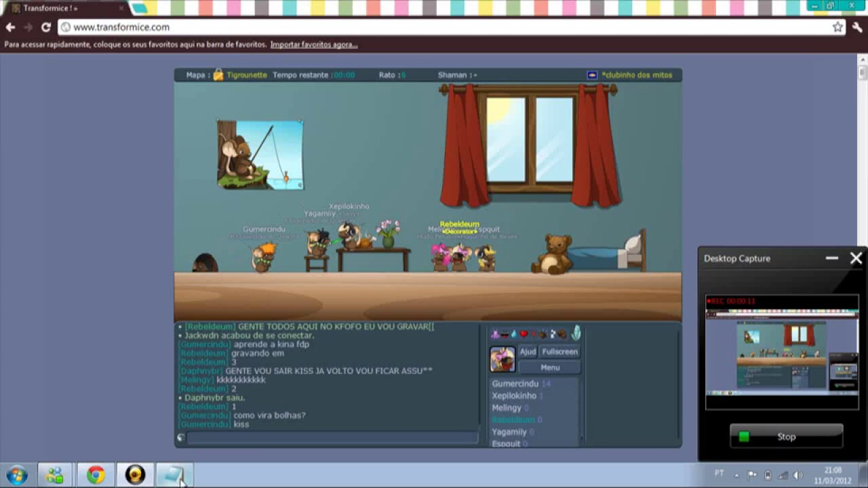Viewport: 868px width, 488px height.
Task: Select Gumercindu in the player list
Action: coord(521,384)
